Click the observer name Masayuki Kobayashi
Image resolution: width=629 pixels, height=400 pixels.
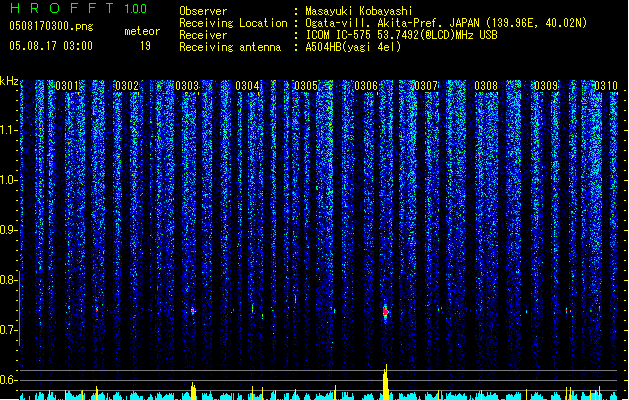[359, 11]
